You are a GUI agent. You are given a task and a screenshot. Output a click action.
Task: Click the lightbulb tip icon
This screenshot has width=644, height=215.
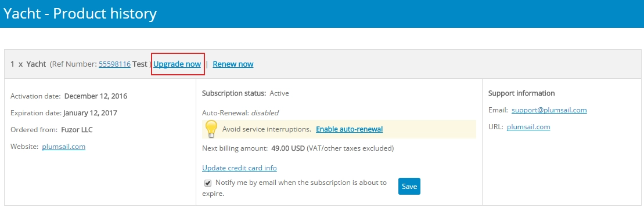click(211, 129)
